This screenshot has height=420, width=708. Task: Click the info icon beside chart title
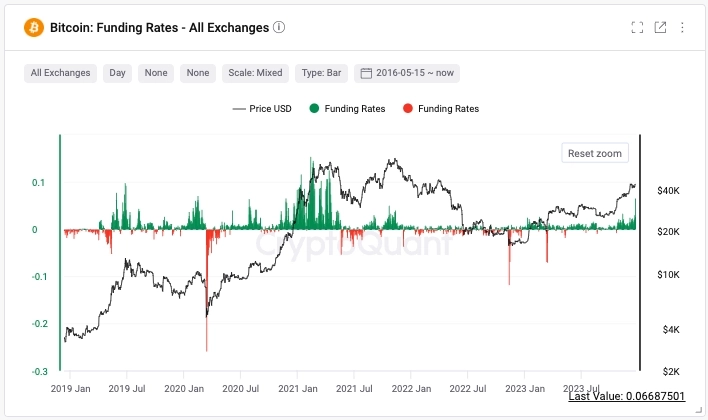(280, 28)
